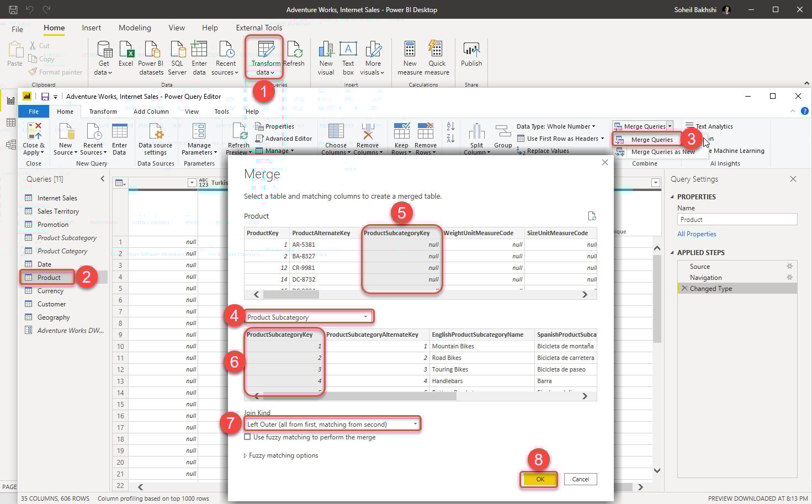This screenshot has width=812, height=504.
Task: Click Properties button in Query group
Action: [x=275, y=126]
